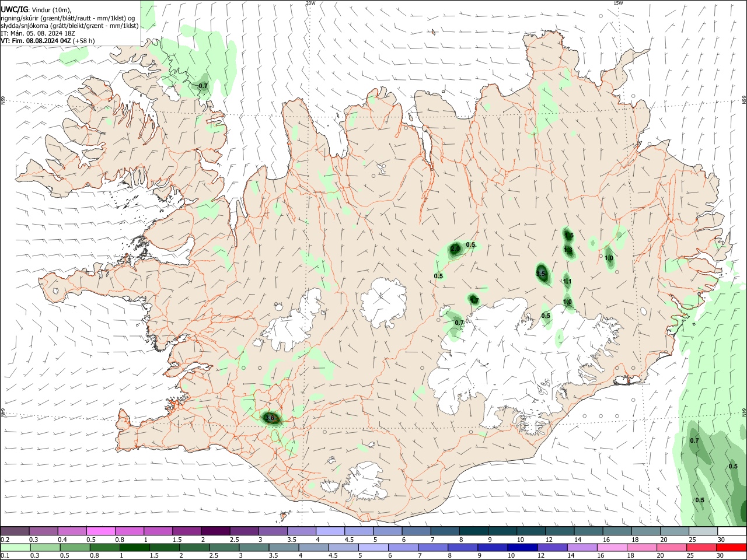Click the white final swatch of upper legend row
The width and height of the screenshot is (747, 560).
pos(732,531)
